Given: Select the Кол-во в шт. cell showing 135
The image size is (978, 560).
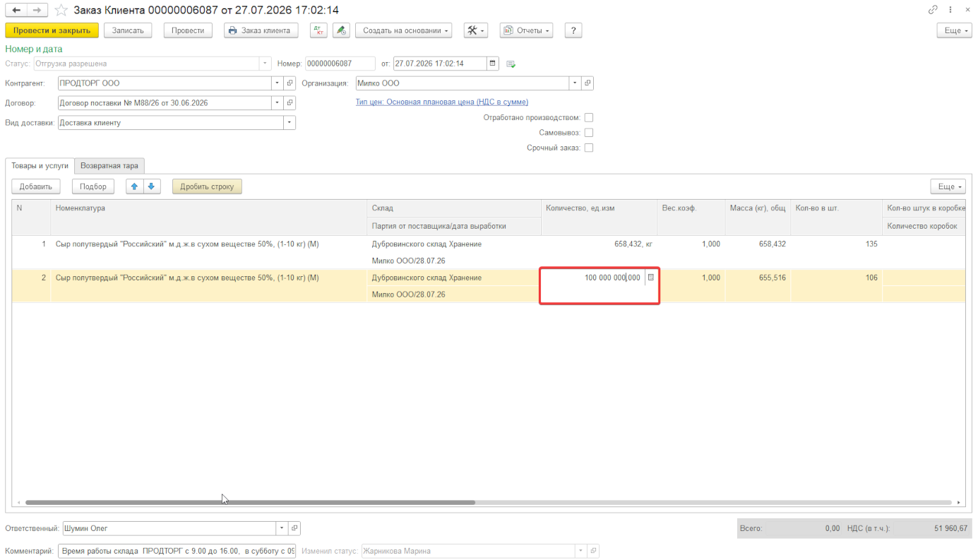Looking at the screenshot, I should pyautogui.click(x=836, y=244).
